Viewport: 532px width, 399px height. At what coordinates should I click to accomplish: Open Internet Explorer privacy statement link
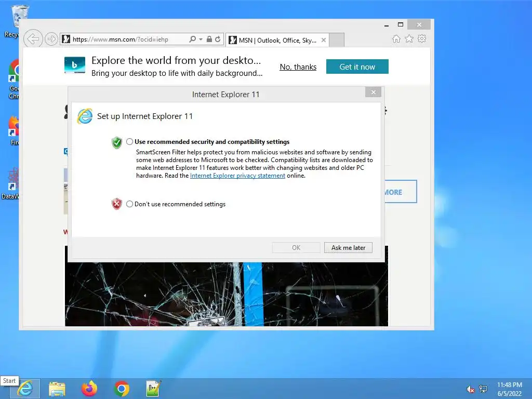click(x=237, y=176)
